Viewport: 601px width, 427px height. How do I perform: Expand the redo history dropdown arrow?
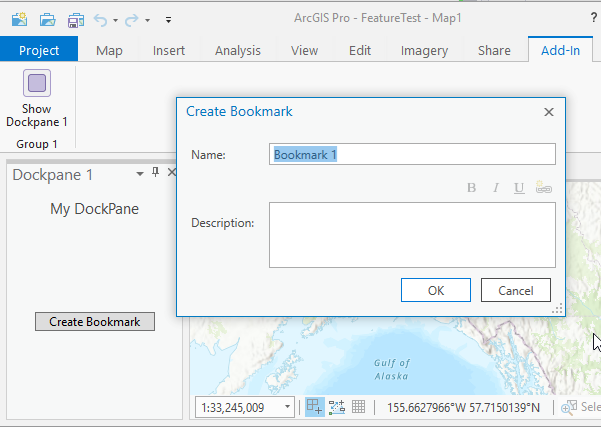[147, 20]
